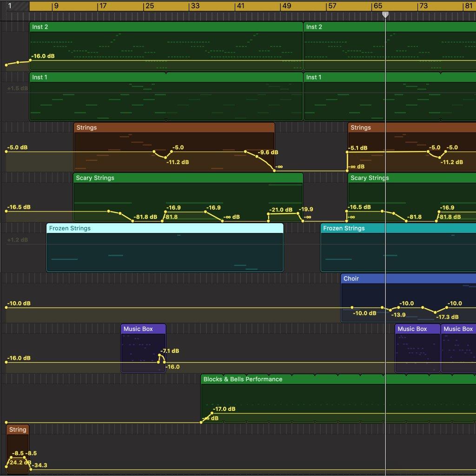
Task: Click the playhead handle in the ruler
Action: tap(385, 15)
